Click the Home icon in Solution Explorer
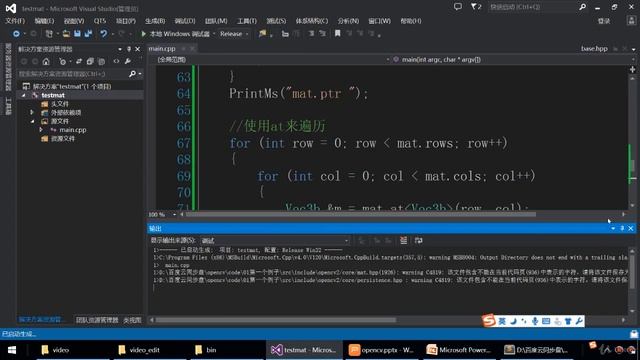This screenshot has width=640, height=360. [46, 62]
